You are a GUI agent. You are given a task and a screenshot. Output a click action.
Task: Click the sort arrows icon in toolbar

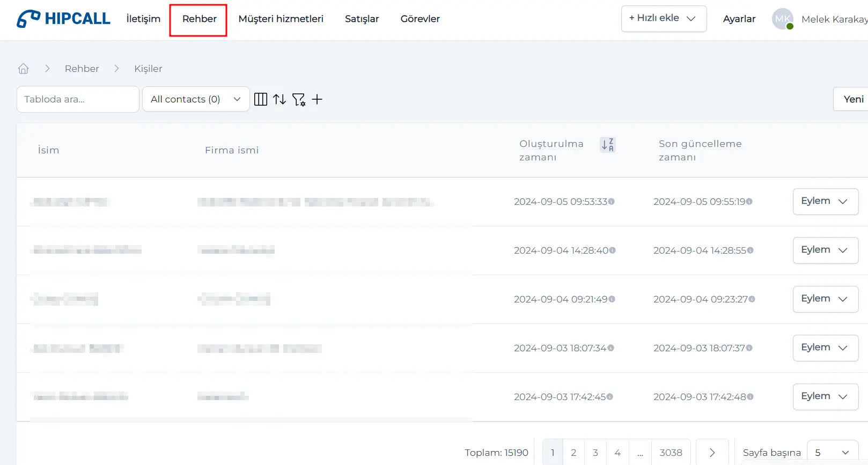[x=279, y=99]
